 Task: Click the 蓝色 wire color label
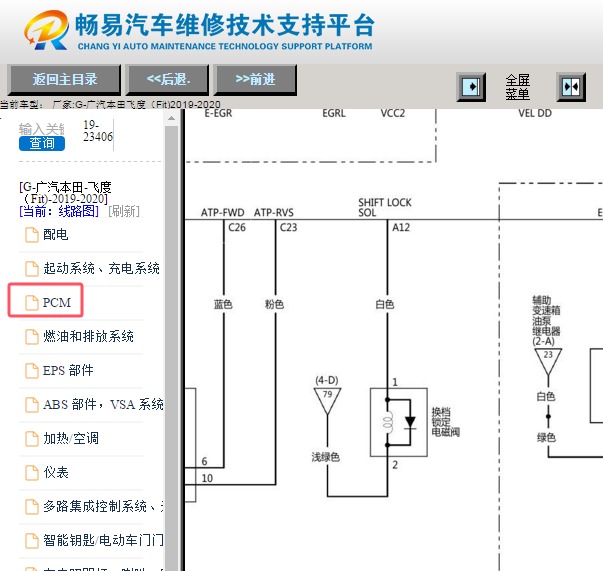223,305
